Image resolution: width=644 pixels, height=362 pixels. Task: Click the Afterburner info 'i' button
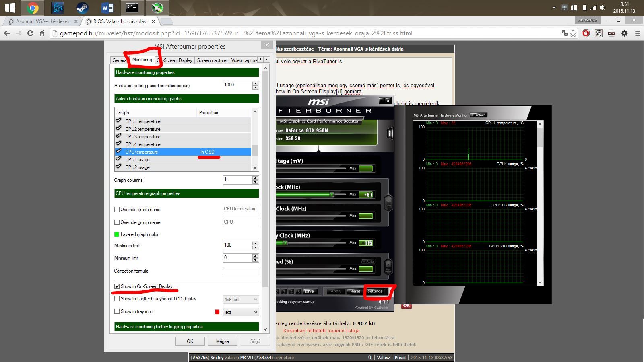[390, 133]
